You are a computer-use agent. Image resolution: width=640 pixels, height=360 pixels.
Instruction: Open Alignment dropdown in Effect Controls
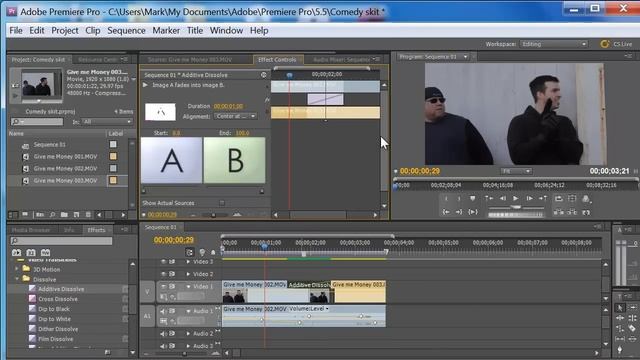(235, 116)
